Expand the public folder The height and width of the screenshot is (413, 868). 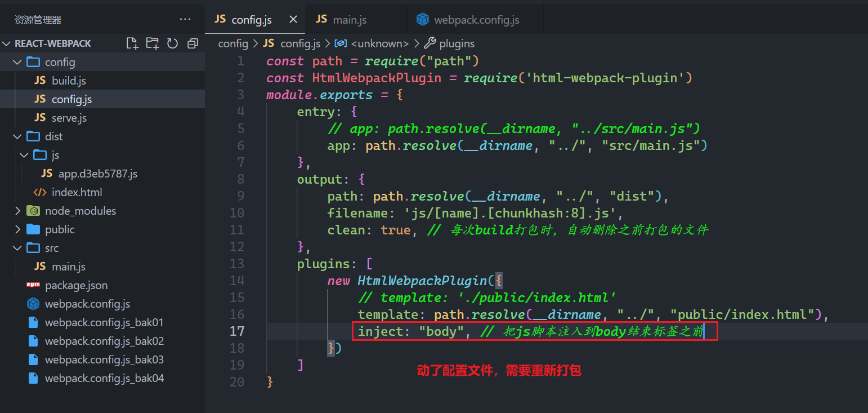(18, 229)
